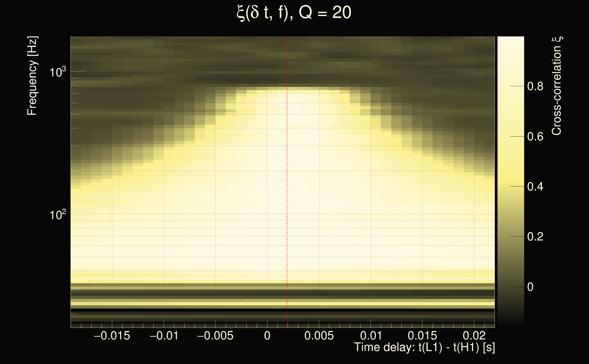
Task: Click the 0 colorbar tick label
Action: pos(530,287)
